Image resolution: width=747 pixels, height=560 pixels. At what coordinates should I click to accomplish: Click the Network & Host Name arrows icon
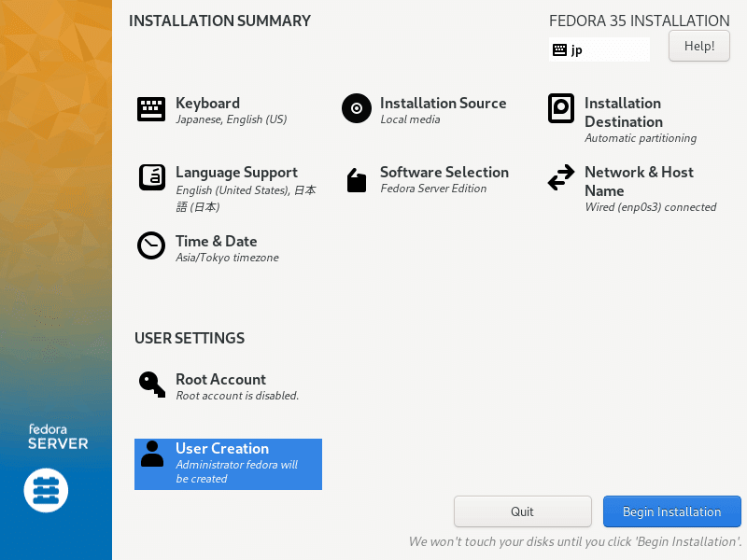click(x=561, y=177)
